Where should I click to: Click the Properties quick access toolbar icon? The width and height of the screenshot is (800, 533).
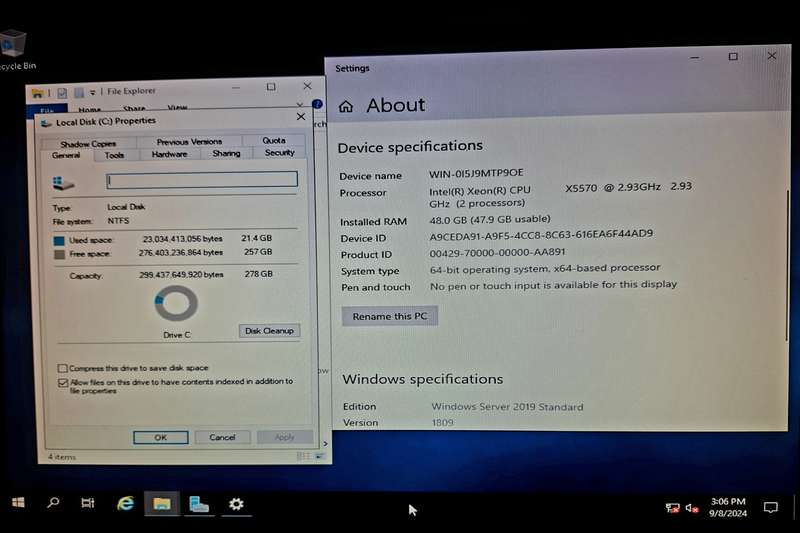62,93
